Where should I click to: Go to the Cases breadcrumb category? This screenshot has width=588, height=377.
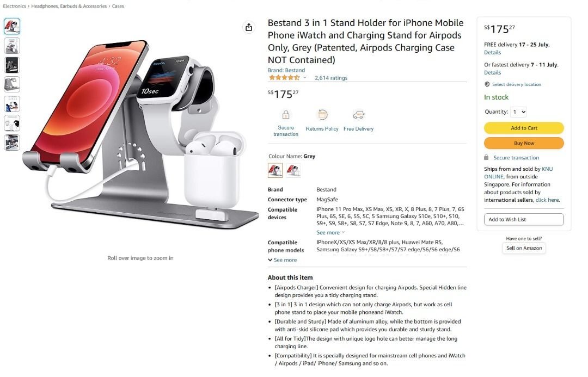(118, 6)
